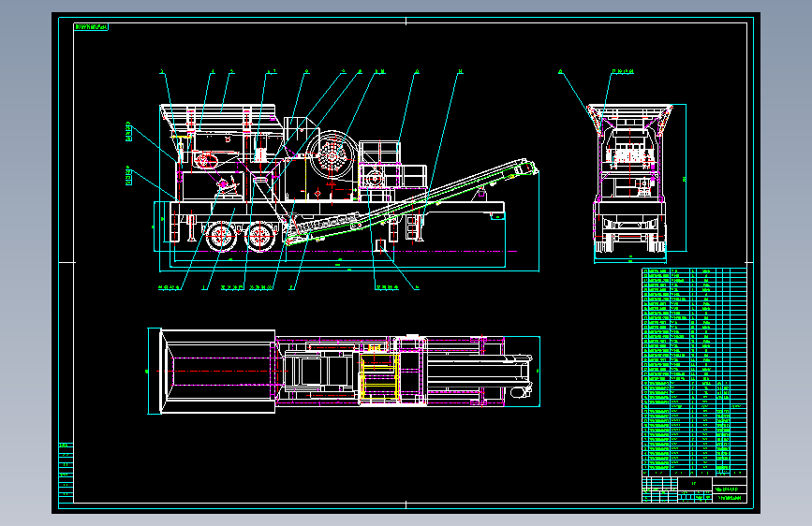Click the width dimension left of plan view

[148, 372]
